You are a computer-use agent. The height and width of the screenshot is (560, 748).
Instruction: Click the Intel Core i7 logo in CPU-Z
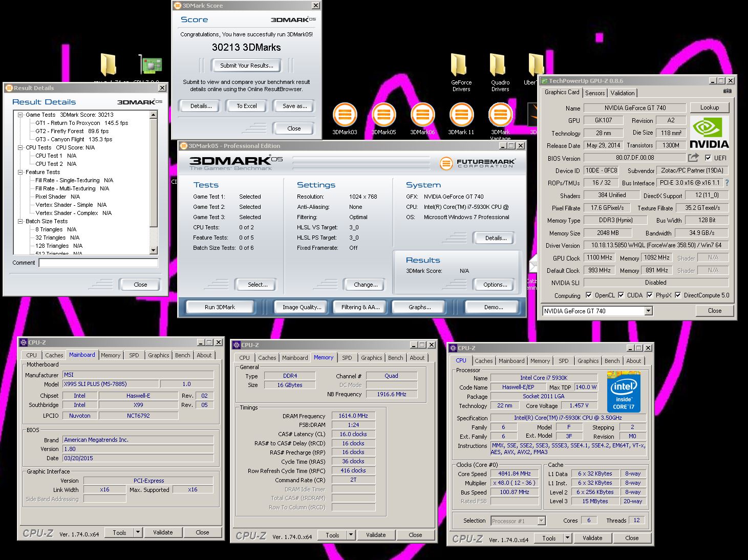pyautogui.click(x=623, y=393)
